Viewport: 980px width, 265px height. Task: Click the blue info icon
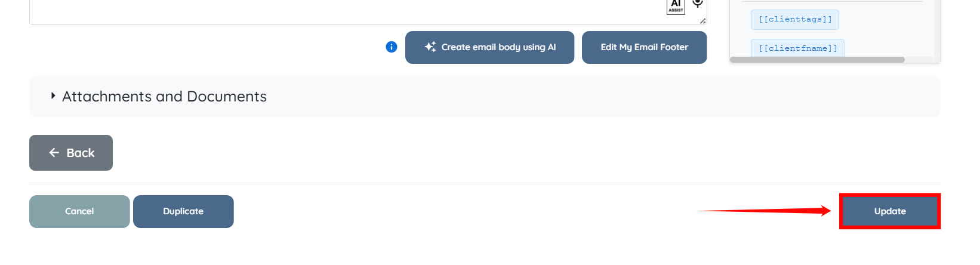tap(392, 47)
